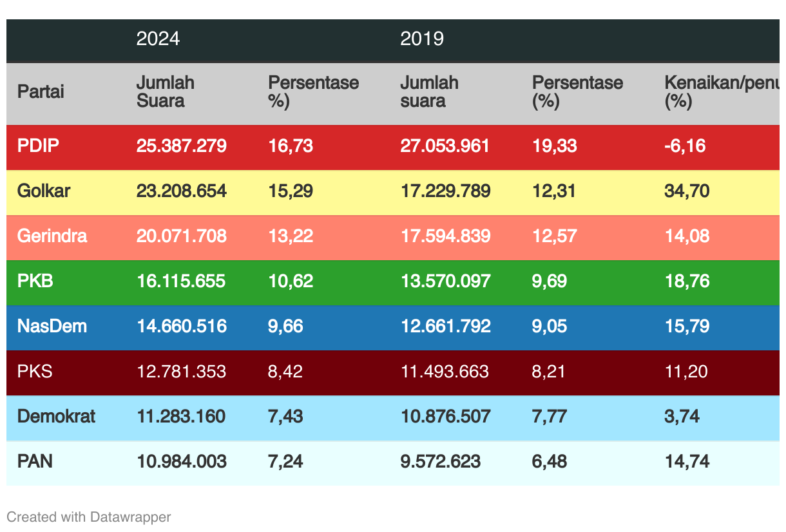Click PAN 2024 percentage 7,24

(285, 461)
